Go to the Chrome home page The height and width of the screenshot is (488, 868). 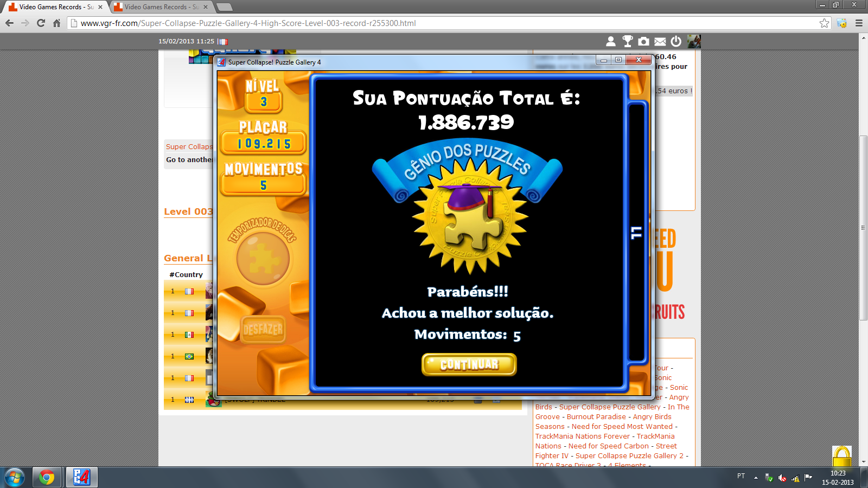(56, 23)
